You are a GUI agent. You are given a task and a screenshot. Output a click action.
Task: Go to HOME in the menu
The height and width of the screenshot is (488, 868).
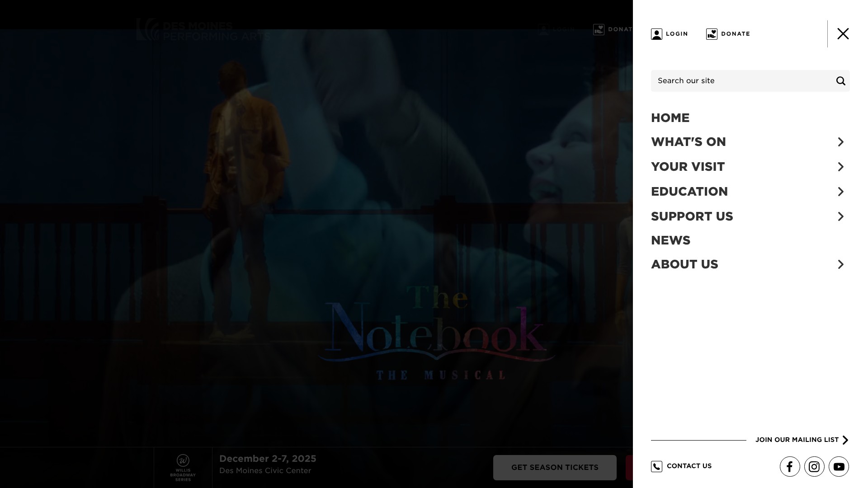670,118
